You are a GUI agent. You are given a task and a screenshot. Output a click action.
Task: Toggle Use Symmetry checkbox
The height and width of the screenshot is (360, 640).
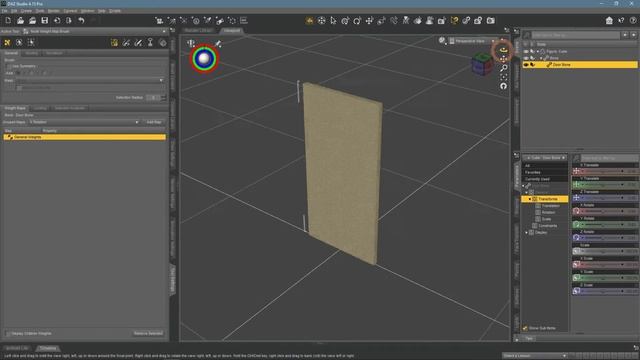click(x=9, y=66)
